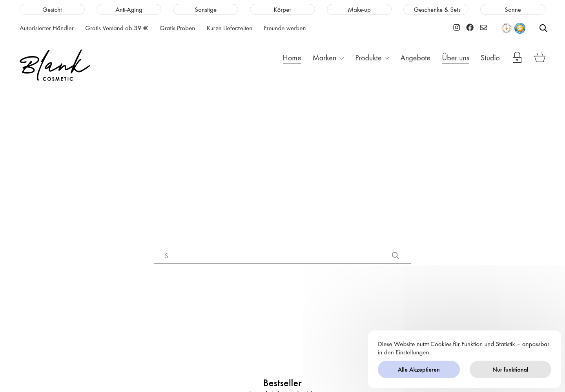Go to Blank Cosmetic logo homepage
Screen dimensions: 565x392
click(55, 65)
